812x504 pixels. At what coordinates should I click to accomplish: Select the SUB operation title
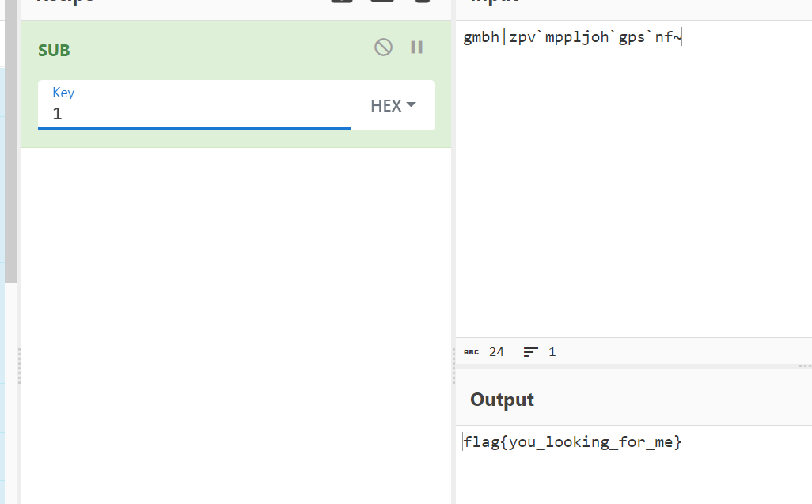click(54, 51)
